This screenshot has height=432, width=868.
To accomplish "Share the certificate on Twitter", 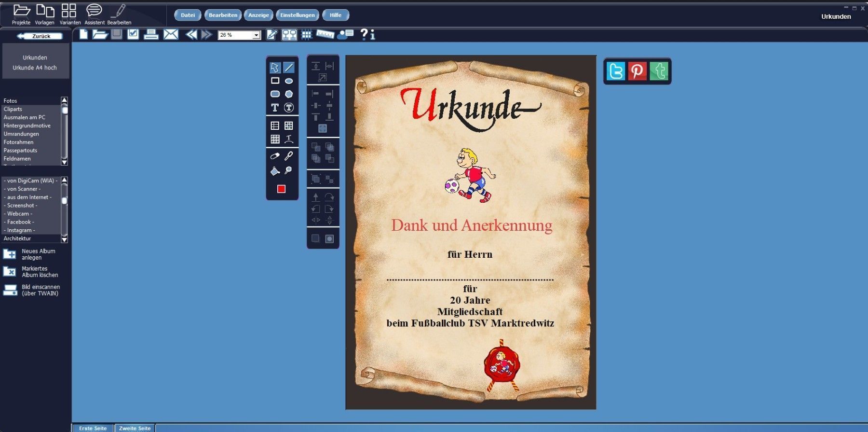I will (x=616, y=71).
